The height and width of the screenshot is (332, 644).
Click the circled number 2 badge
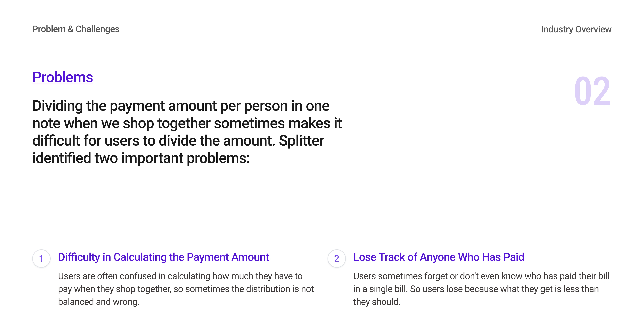coord(337,258)
